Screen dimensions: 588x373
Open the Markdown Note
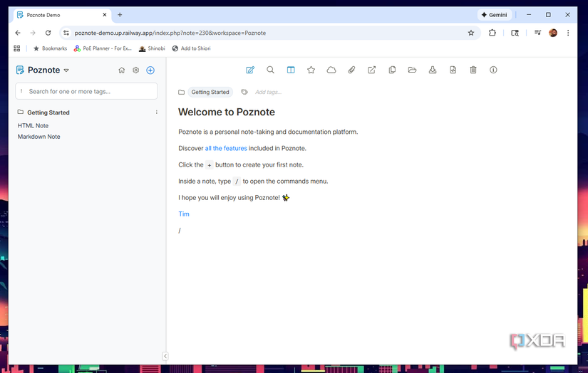(38, 137)
